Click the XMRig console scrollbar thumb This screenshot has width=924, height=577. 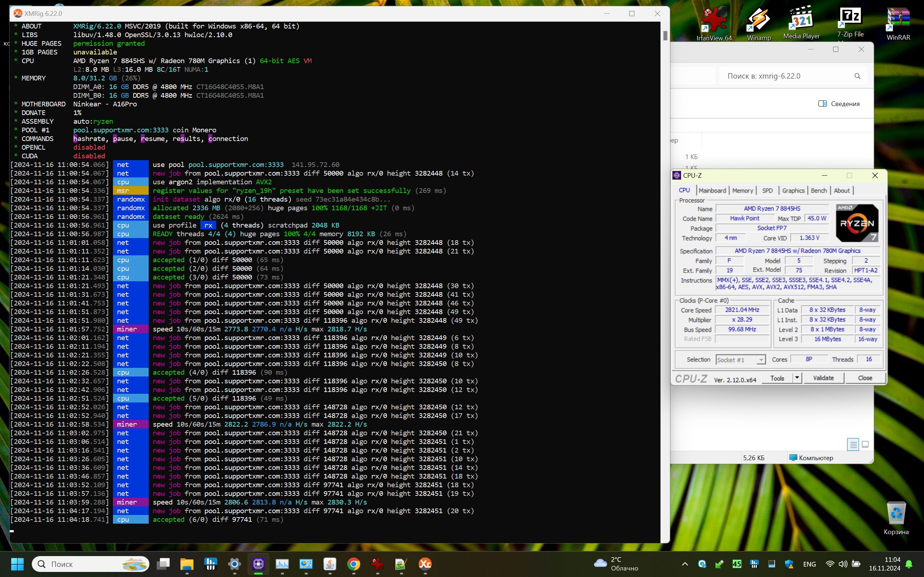point(665,35)
